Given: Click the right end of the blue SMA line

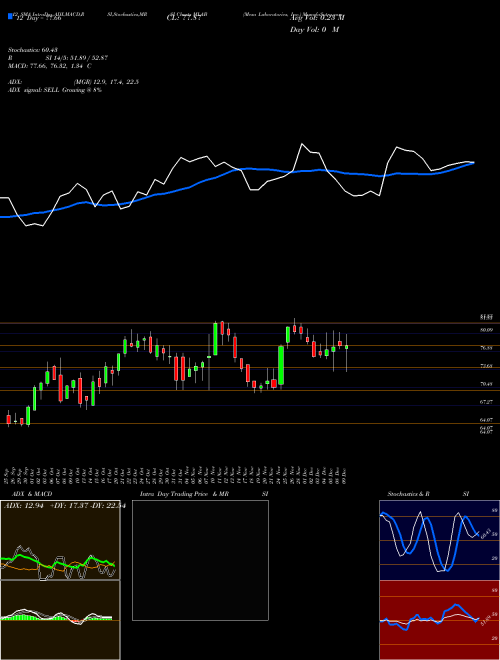Looking at the screenshot, I should [x=473, y=163].
